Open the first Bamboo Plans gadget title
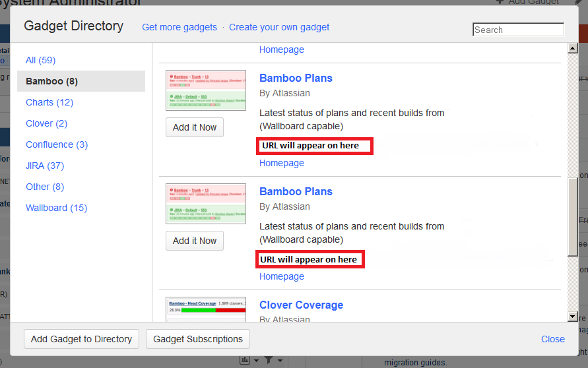The image size is (588, 368). click(x=296, y=78)
